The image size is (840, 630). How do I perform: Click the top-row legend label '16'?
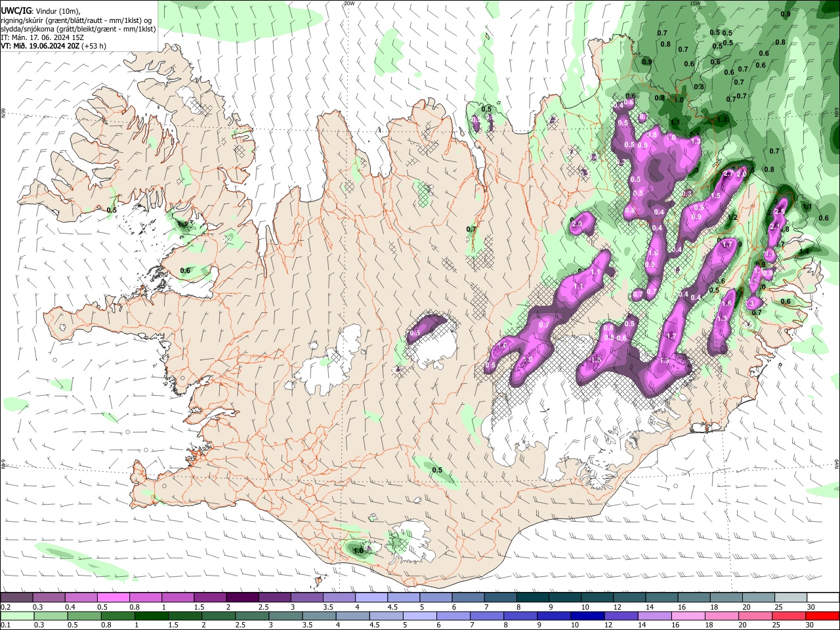[x=682, y=607]
